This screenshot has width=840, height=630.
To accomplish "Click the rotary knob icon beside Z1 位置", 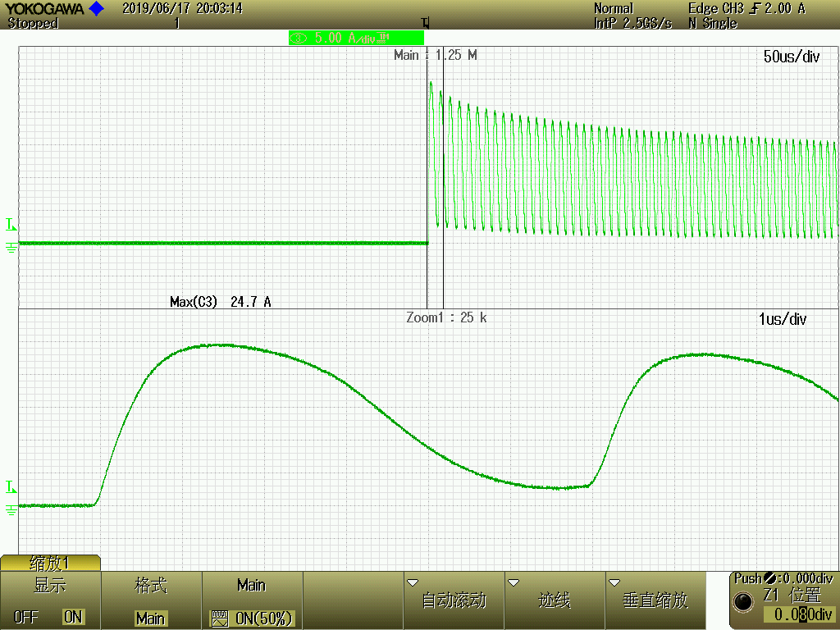I will [x=743, y=601].
